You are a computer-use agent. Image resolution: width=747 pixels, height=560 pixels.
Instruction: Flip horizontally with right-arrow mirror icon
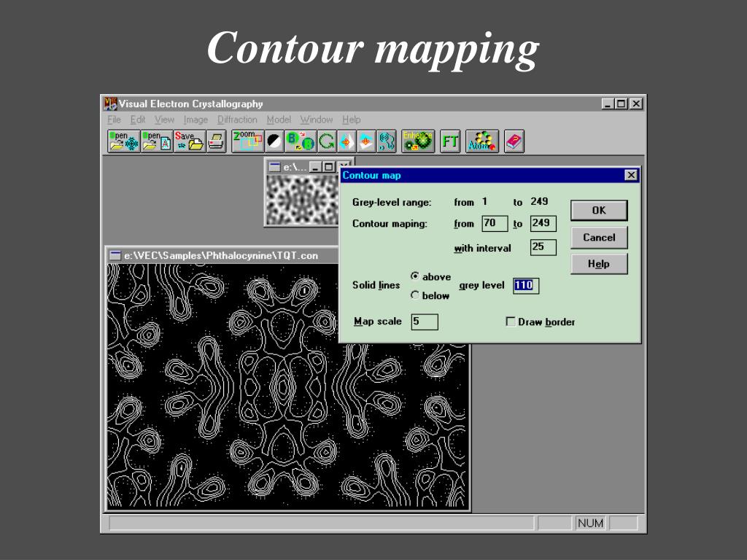347,141
